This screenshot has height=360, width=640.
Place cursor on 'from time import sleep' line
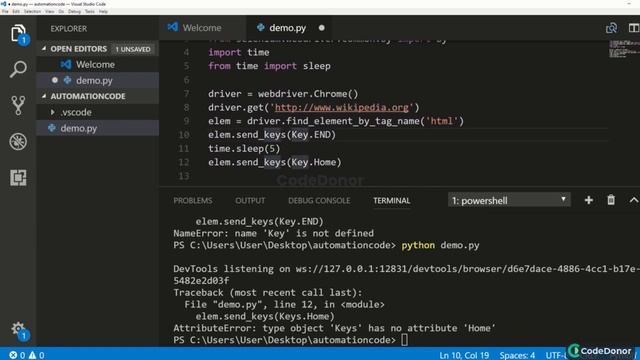[269, 66]
